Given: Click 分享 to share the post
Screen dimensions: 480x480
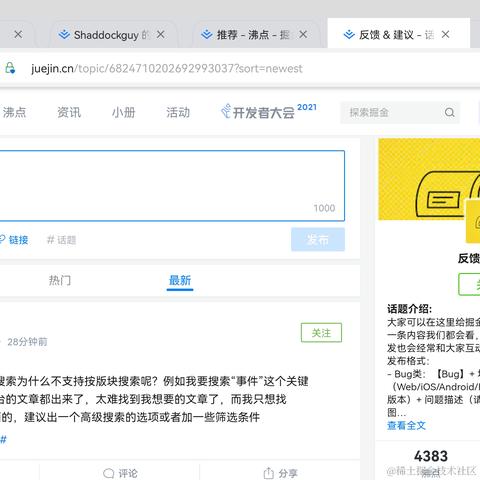Looking at the screenshot, I should pyautogui.click(x=280, y=473).
